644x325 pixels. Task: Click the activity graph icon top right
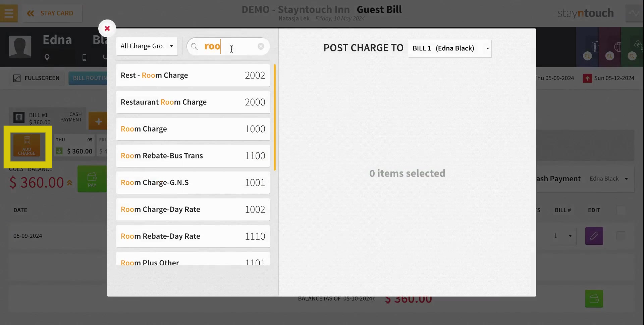(634, 13)
